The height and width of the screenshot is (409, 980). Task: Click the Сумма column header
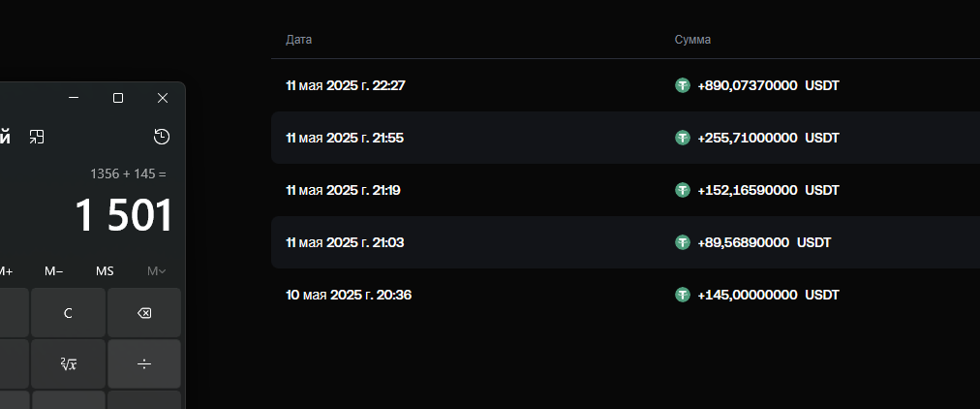coord(692,40)
